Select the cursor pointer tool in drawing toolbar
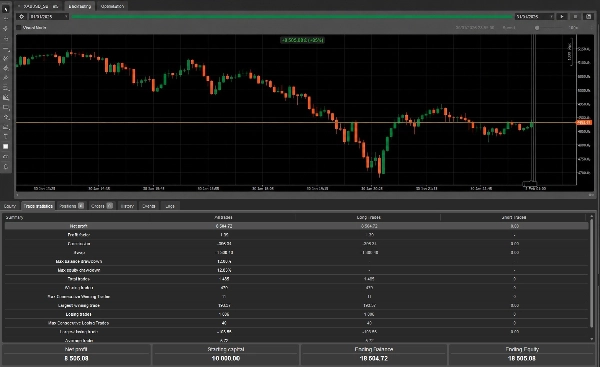The image size is (600, 367). pos(6,9)
